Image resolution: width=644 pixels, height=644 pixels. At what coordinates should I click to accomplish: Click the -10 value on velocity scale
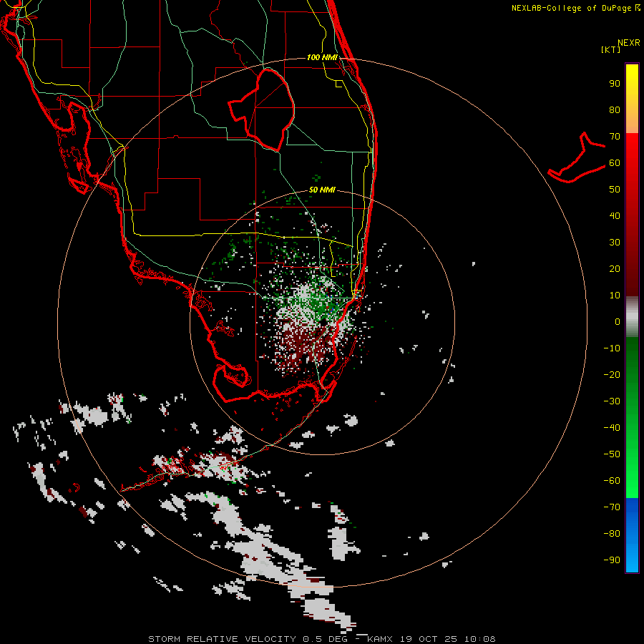[612, 348]
